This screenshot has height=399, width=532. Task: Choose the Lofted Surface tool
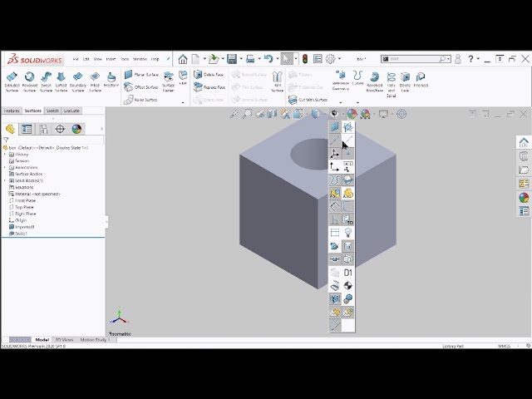tap(61, 81)
